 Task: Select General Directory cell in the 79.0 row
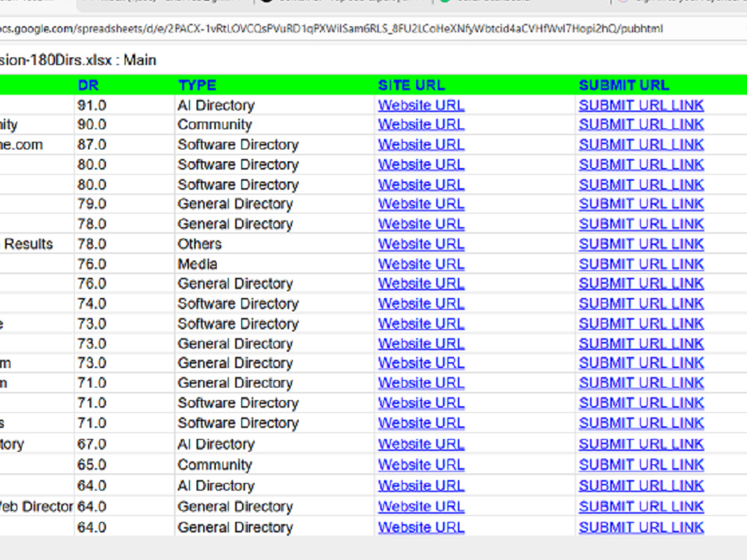(x=275, y=204)
